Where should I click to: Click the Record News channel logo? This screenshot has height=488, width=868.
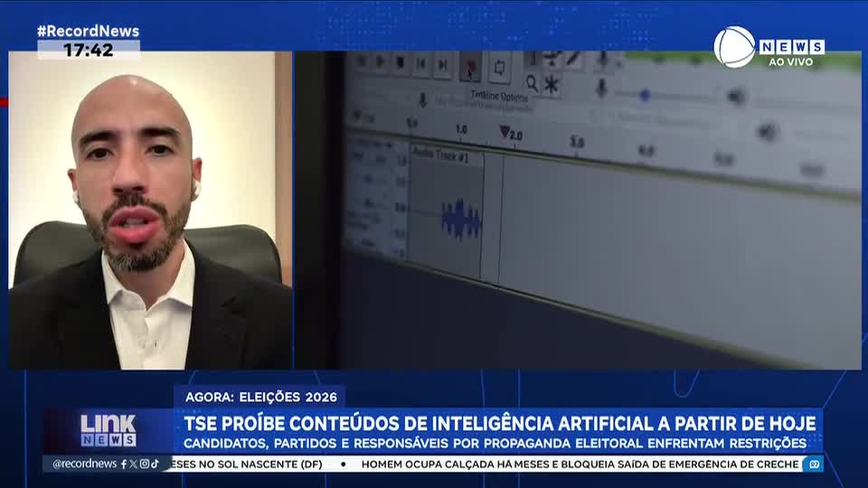(769, 46)
